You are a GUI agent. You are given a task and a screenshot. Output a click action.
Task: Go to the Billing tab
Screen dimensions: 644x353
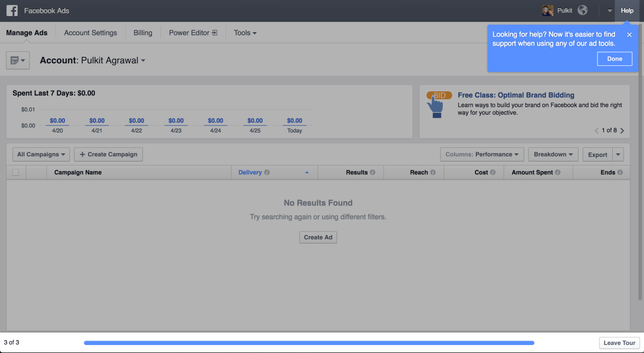[143, 33]
